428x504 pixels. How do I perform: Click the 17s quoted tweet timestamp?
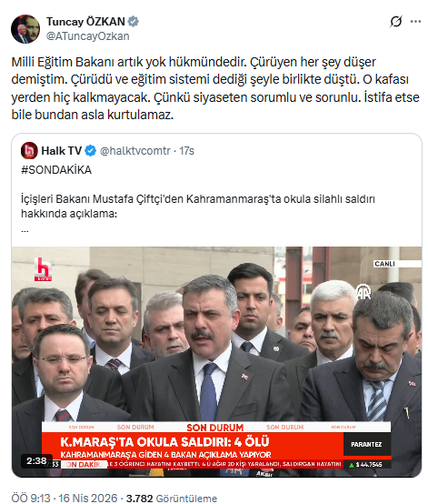(x=186, y=150)
